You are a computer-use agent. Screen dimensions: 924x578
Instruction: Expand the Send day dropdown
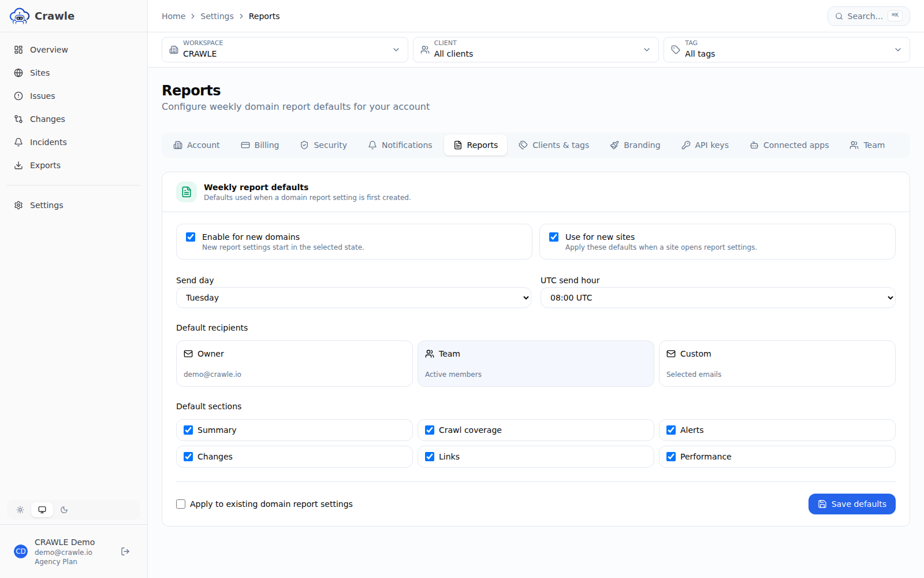click(x=353, y=298)
